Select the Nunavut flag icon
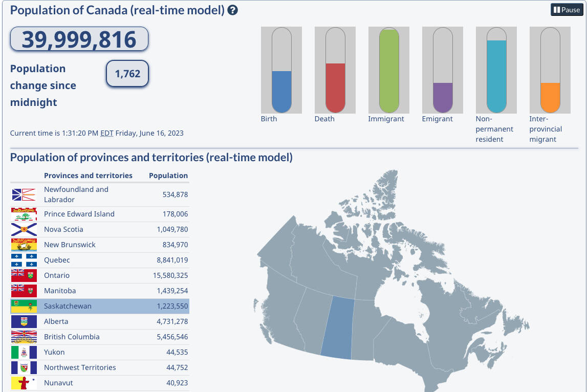This screenshot has height=392, width=588. (24, 383)
